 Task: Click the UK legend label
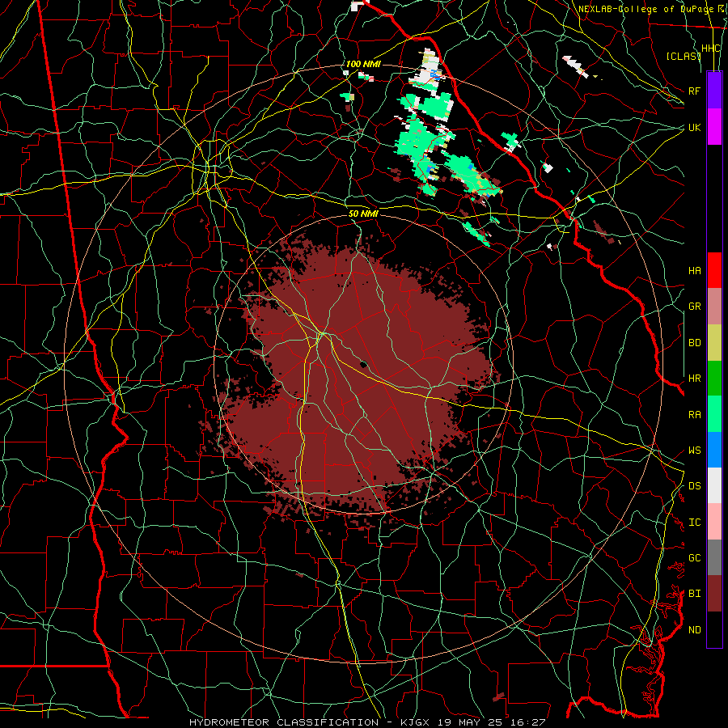pyautogui.click(x=694, y=127)
